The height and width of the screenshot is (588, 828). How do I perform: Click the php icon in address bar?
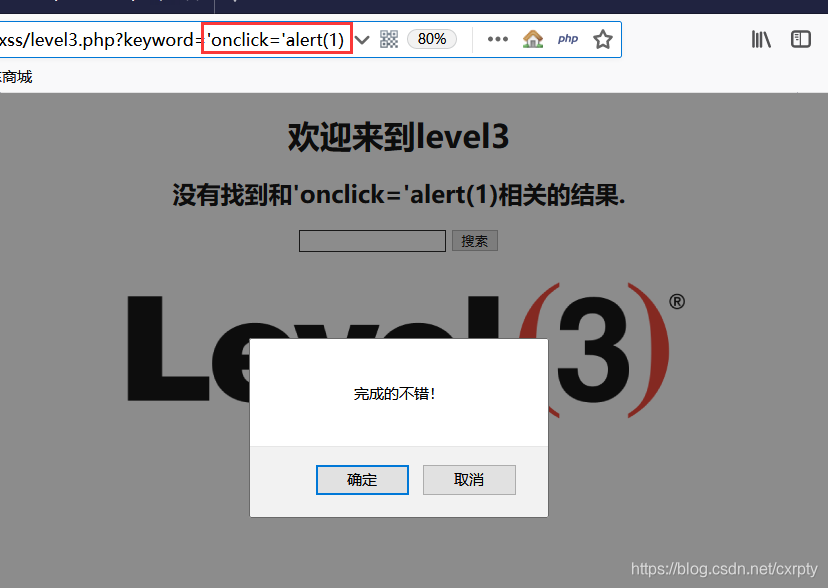pos(568,39)
